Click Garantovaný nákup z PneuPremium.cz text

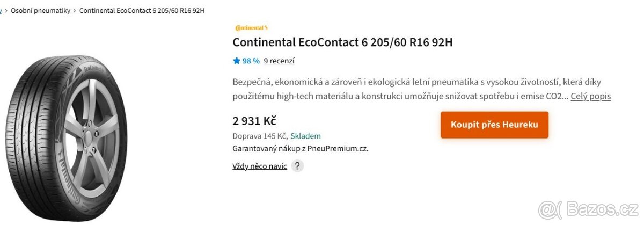pyautogui.click(x=300, y=148)
